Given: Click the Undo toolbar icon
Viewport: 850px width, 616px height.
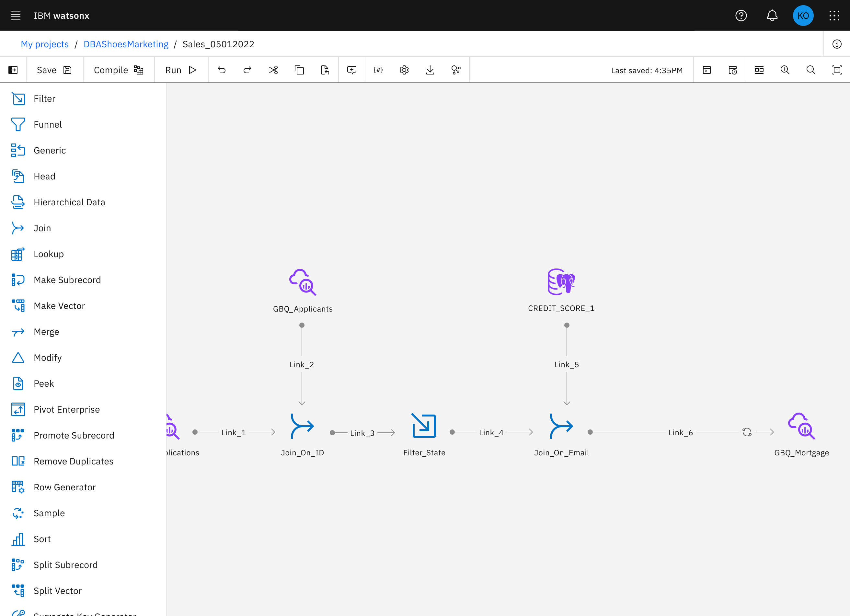Looking at the screenshot, I should [222, 70].
